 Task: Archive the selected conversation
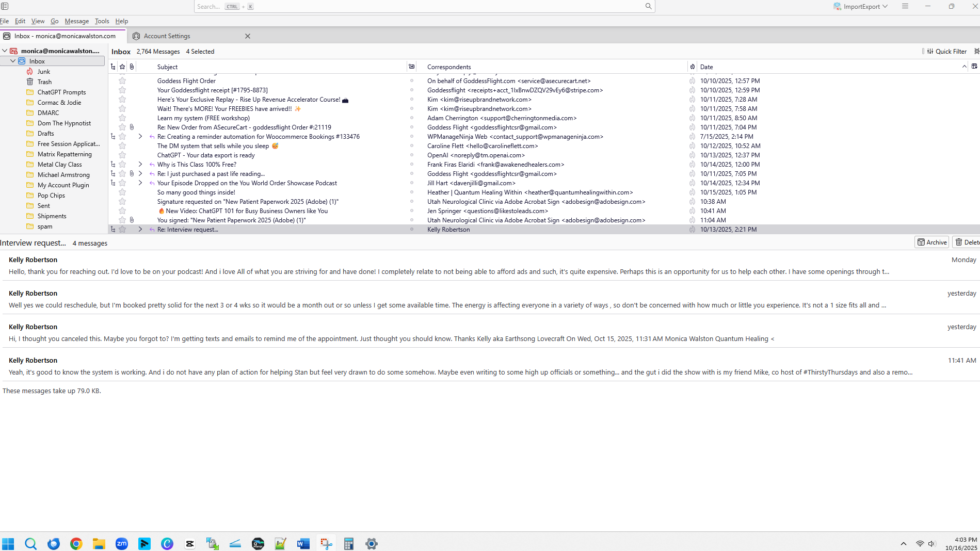[931, 242]
